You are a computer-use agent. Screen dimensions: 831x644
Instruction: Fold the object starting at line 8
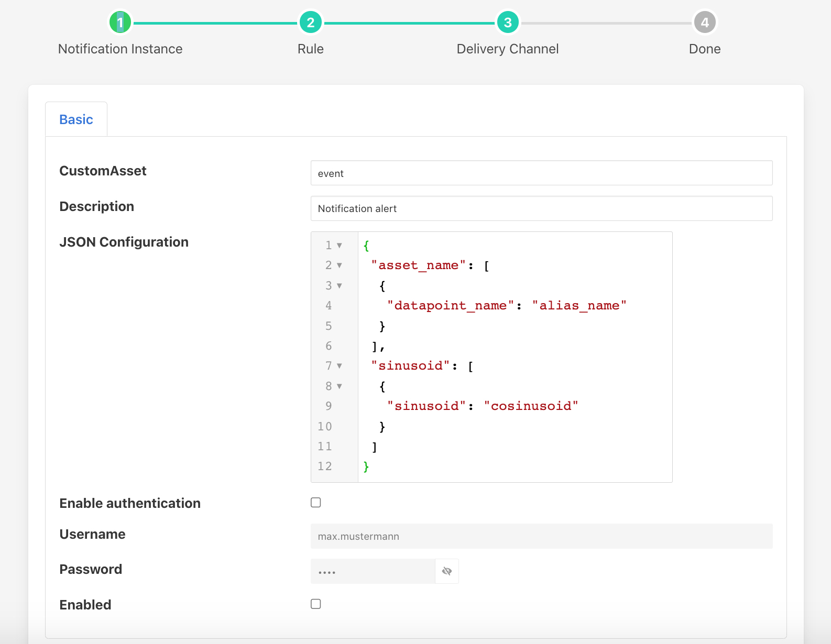point(340,386)
